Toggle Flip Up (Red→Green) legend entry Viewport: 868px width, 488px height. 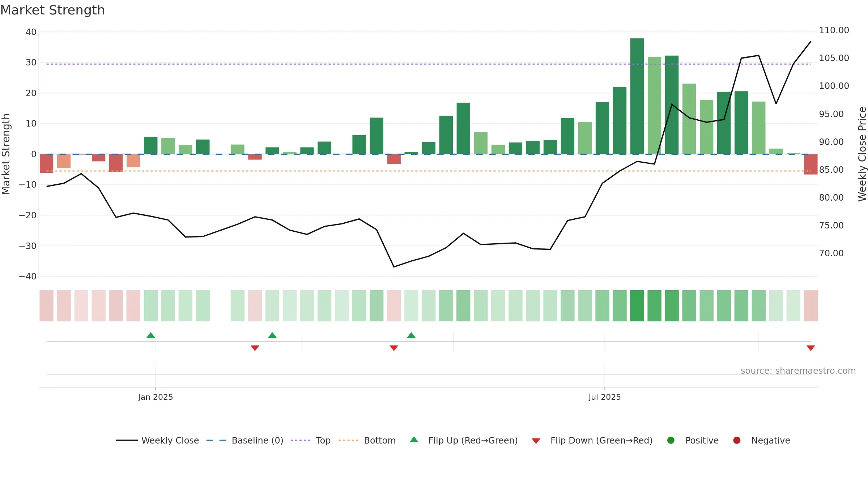coord(464,440)
